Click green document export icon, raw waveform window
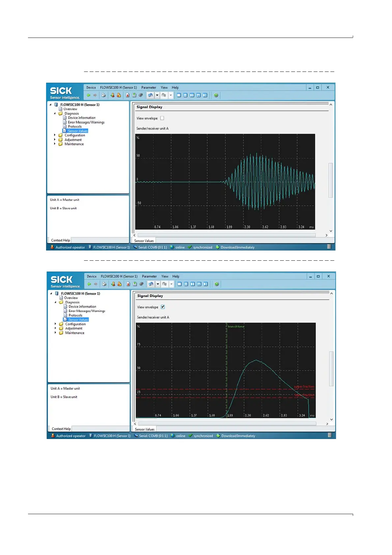This screenshot has width=392, height=555. coord(134,95)
